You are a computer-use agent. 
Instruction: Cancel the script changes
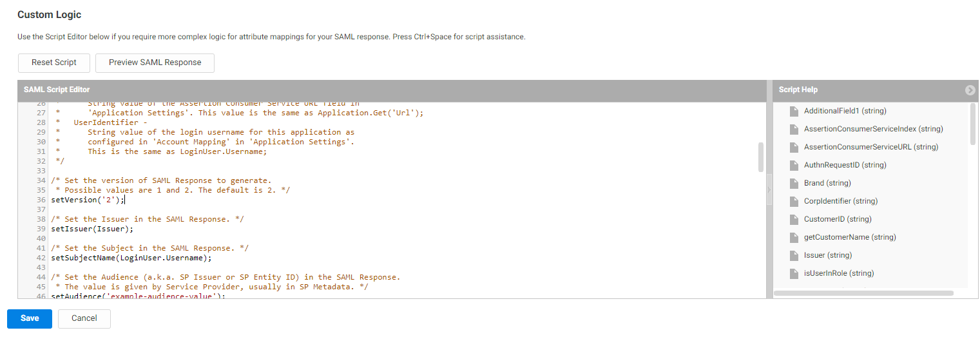pos(84,318)
